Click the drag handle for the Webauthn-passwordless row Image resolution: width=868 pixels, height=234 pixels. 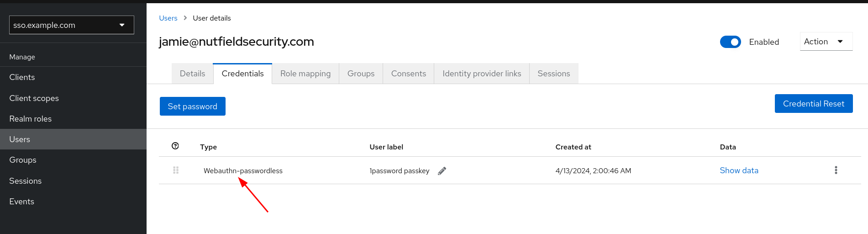(x=176, y=170)
